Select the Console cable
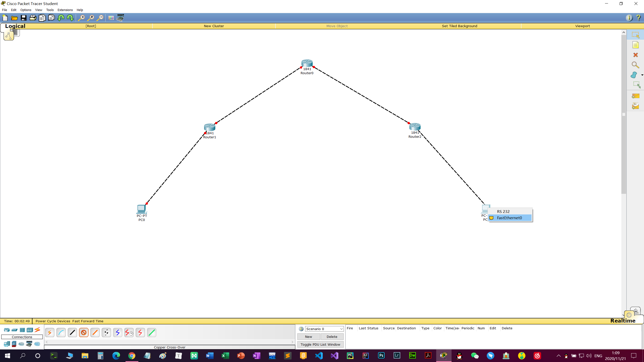The image size is (644, 362). 61,333
